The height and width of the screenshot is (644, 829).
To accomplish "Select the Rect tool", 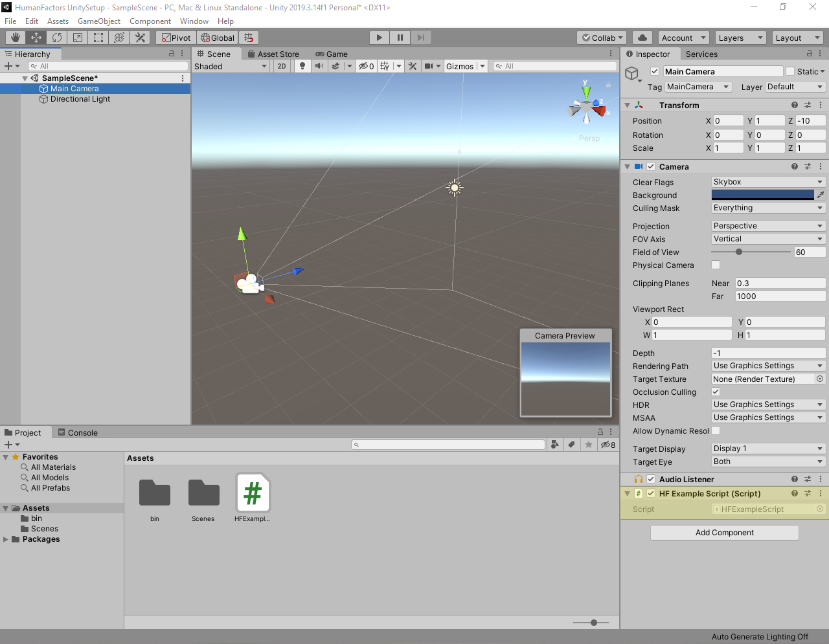I will (x=98, y=38).
